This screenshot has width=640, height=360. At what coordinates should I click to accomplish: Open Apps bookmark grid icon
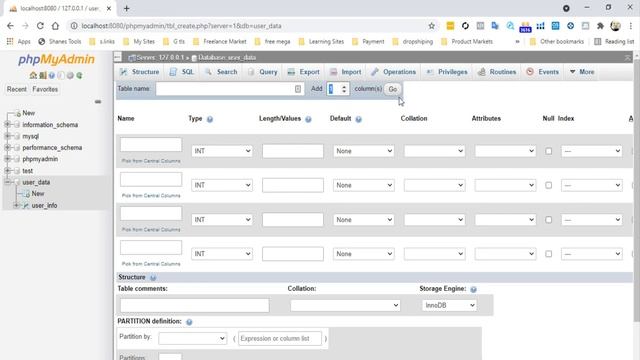pyautogui.click(x=10, y=41)
